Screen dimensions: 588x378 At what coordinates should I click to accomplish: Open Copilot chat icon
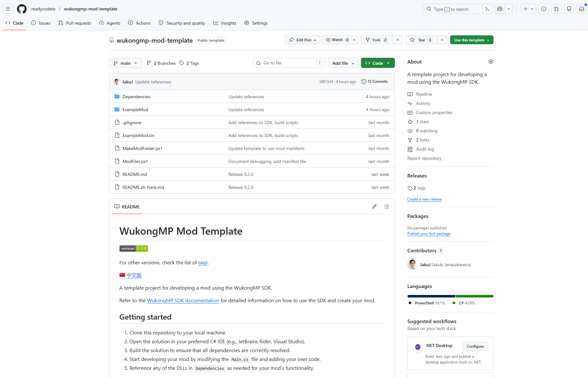[500, 9]
